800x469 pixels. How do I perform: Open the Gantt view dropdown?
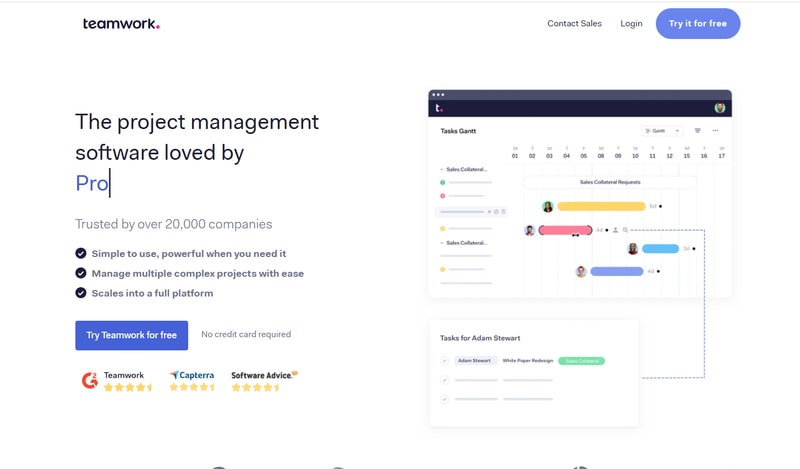(662, 131)
